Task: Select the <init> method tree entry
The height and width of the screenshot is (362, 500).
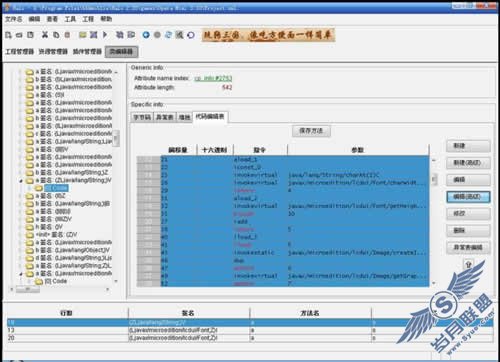Action: [x=57, y=235]
